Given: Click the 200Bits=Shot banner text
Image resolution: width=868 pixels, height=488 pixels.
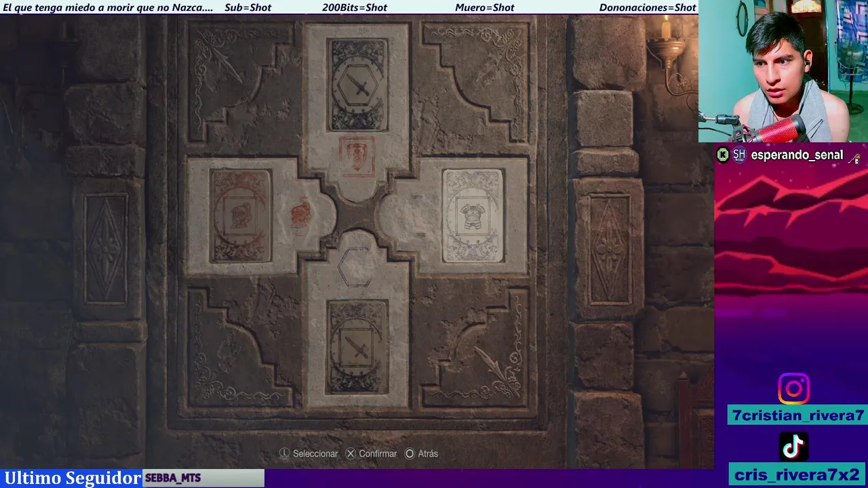Looking at the screenshot, I should (355, 7).
